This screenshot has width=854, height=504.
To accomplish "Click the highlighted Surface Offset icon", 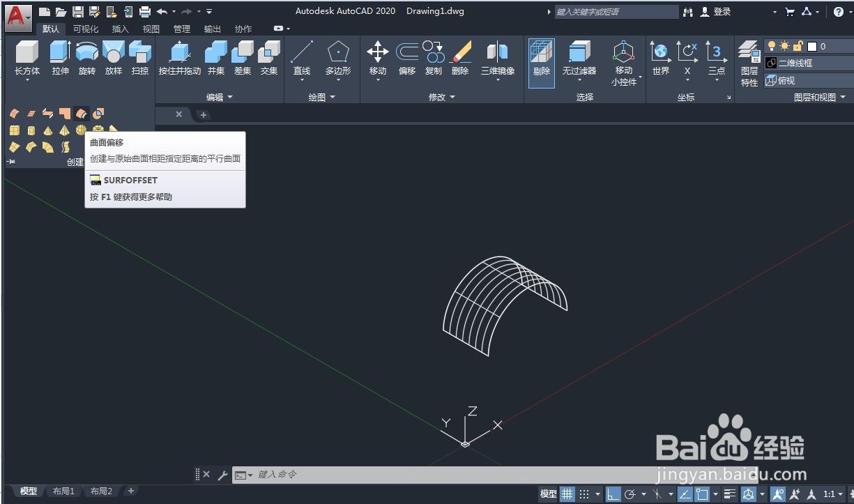I will click(82, 114).
